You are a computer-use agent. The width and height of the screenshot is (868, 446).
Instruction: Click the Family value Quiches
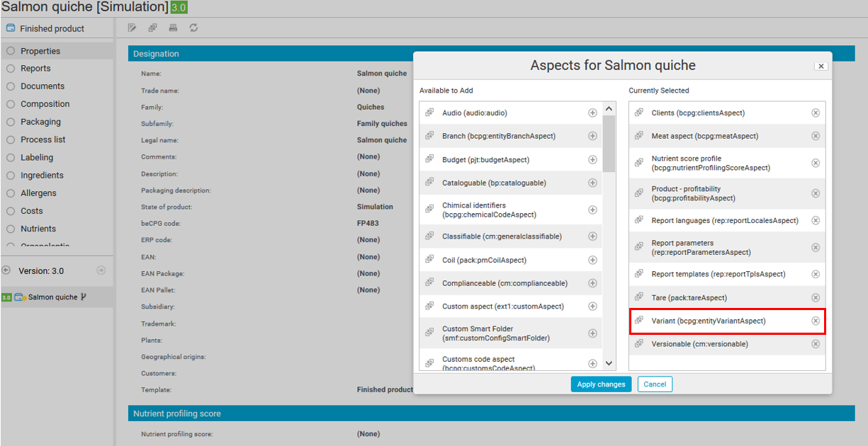[x=371, y=108]
